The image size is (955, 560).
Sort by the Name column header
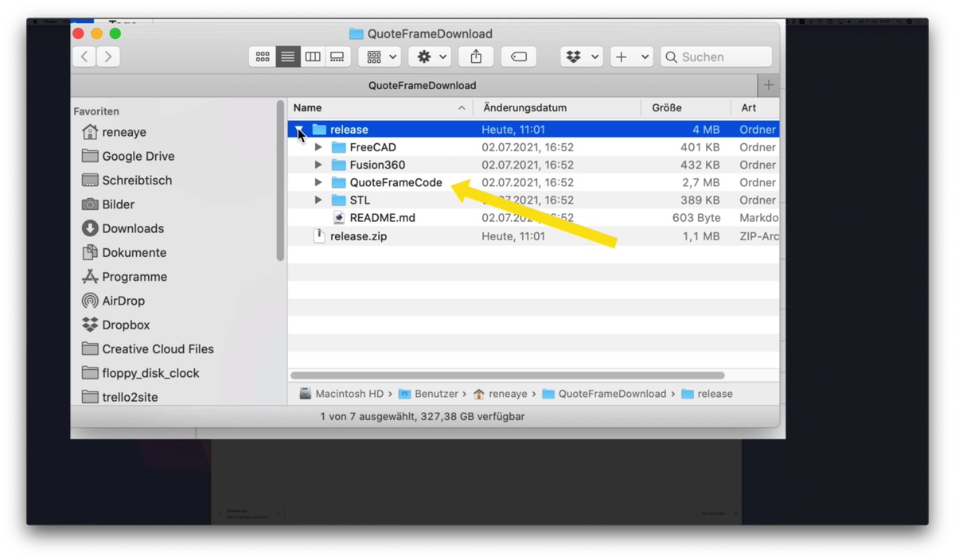(x=380, y=107)
